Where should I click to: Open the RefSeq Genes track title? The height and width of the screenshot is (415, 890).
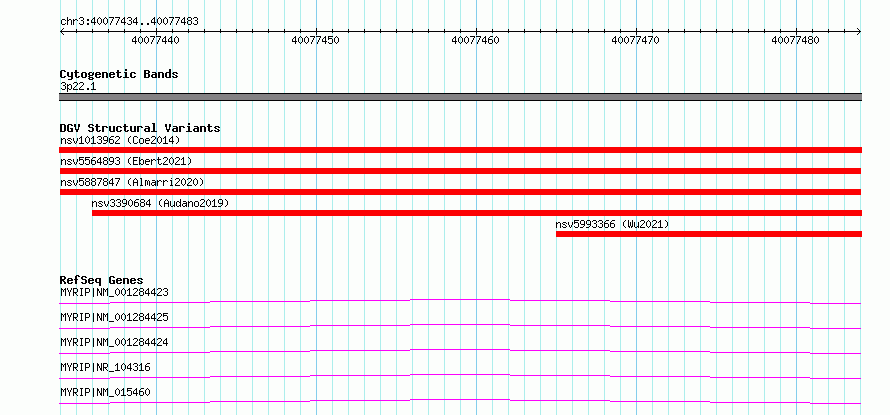tap(101, 280)
